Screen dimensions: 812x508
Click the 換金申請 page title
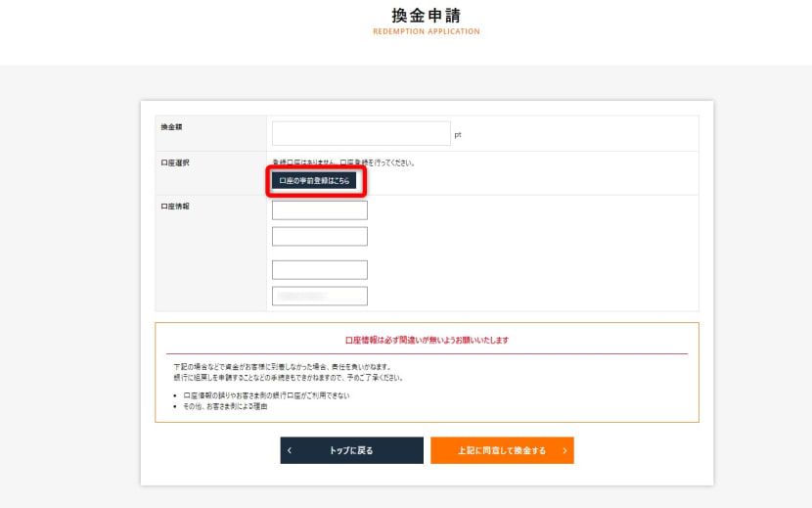point(427,16)
